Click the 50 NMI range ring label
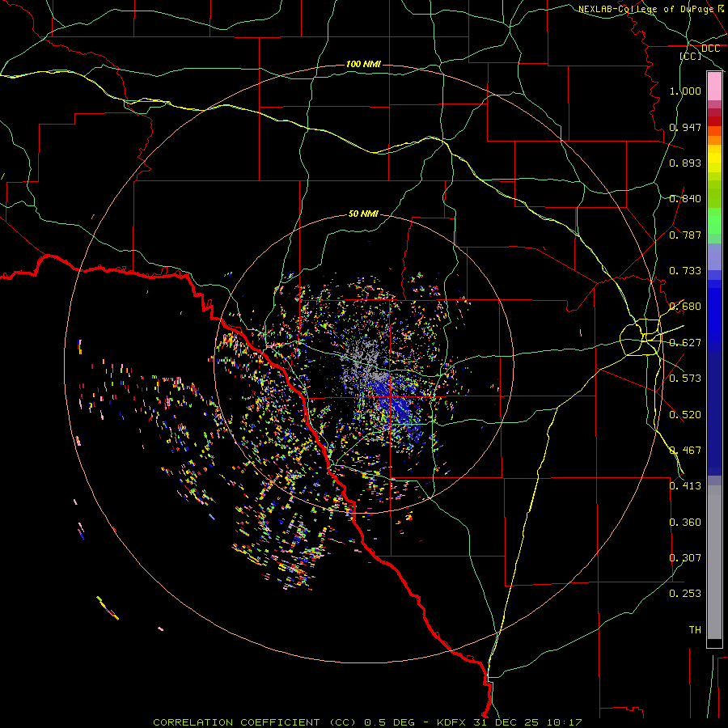This screenshot has height=728, width=728. tap(363, 214)
